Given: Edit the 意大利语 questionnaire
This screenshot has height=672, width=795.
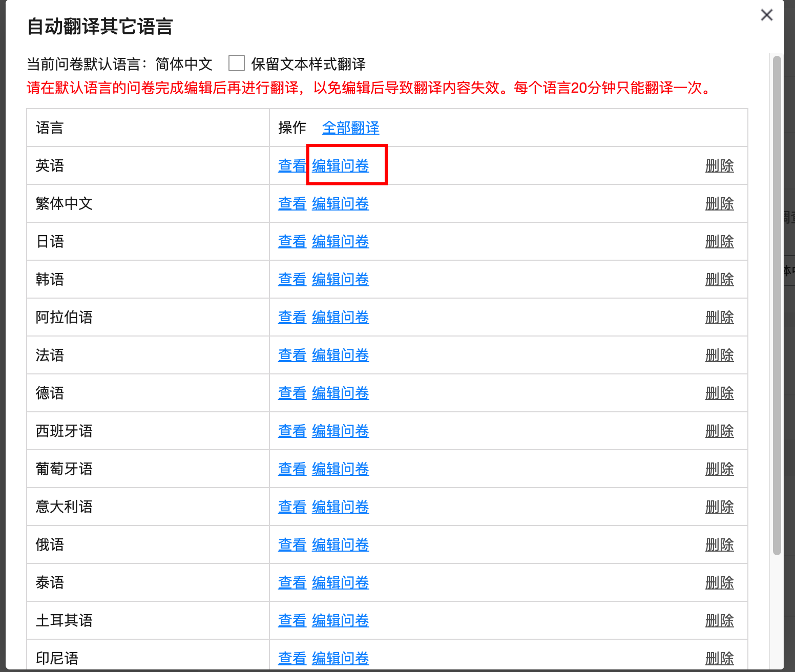Looking at the screenshot, I should click(341, 507).
